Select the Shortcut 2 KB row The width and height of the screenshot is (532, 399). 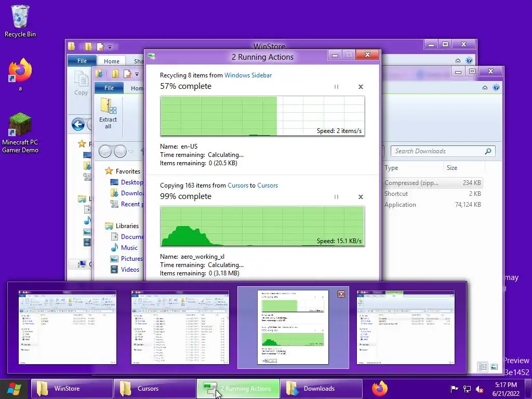pos(433,194)
